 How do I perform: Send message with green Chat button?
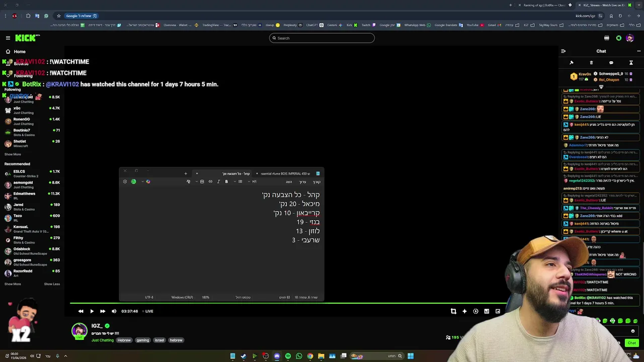point(632,343)
